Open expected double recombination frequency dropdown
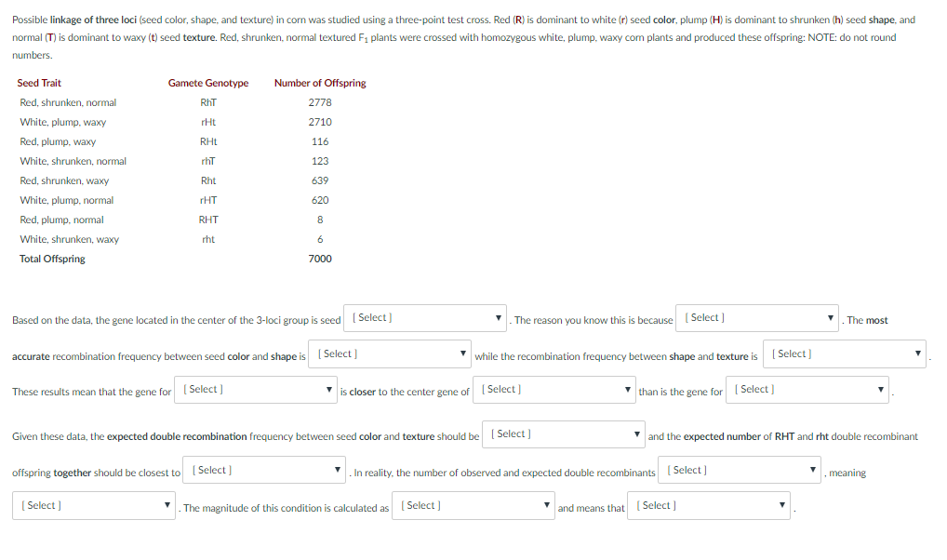Image resolution: width=947 pixels, height=560 pixels. 564,434
